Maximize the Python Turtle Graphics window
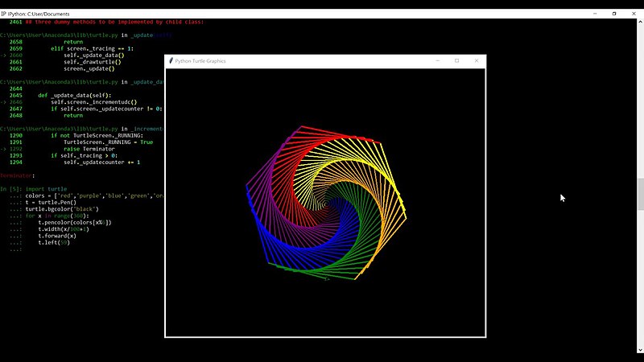644x362 pixels. coord(456,61)
